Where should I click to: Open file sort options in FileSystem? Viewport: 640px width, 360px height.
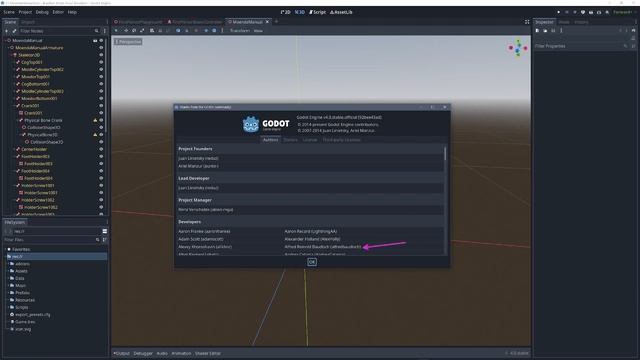[x=104, y=240]
